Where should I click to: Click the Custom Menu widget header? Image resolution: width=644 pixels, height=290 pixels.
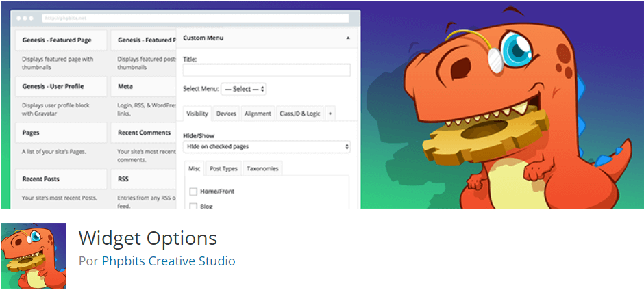[x=267, y=38]
